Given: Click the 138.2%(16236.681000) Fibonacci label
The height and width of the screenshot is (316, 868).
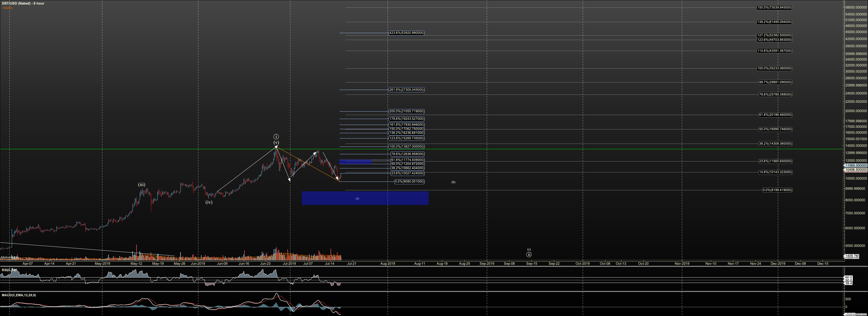Looking at the screenshot, I should tap(406, 133).
